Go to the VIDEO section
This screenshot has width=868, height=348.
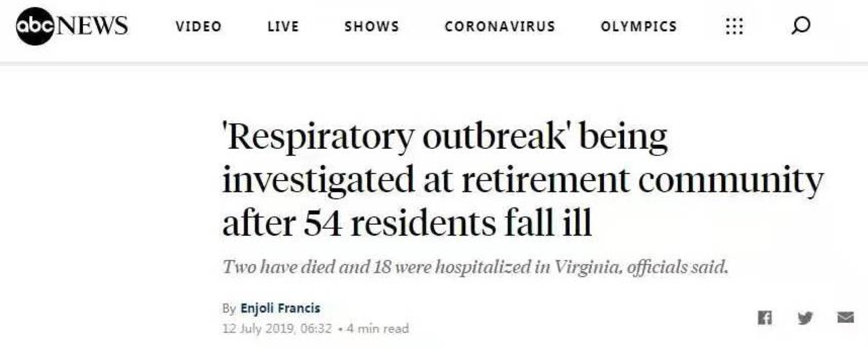pos(199,26)
